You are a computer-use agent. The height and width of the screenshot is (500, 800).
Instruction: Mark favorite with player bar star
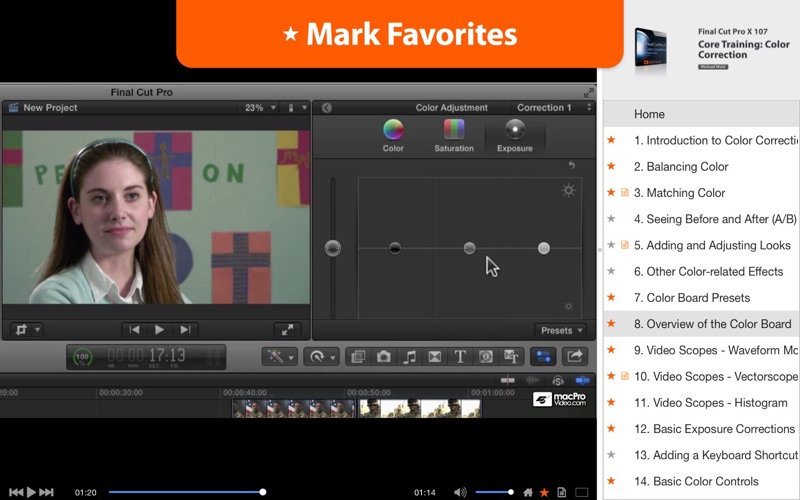click(544, 492)
